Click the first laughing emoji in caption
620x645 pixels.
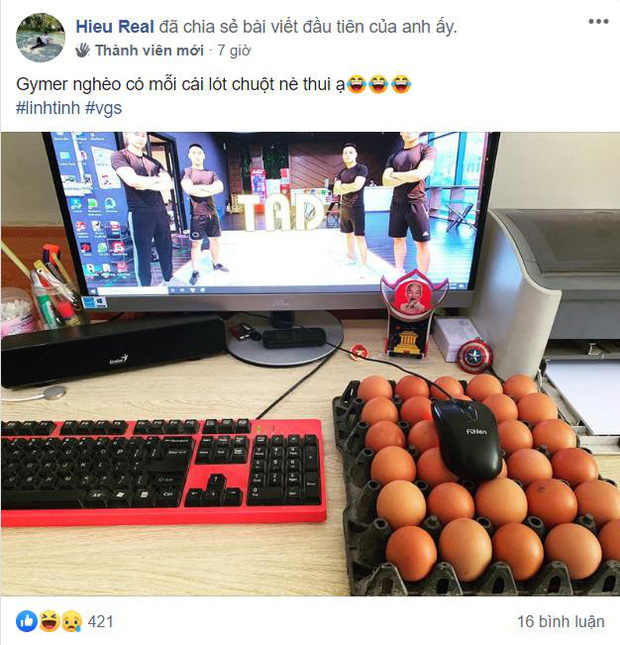point(357,84)
